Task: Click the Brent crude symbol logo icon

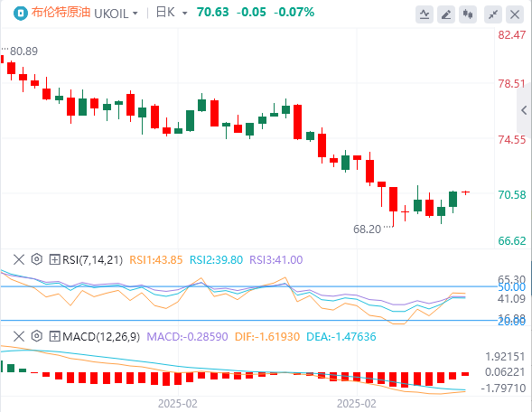Action: pos(21,14)
